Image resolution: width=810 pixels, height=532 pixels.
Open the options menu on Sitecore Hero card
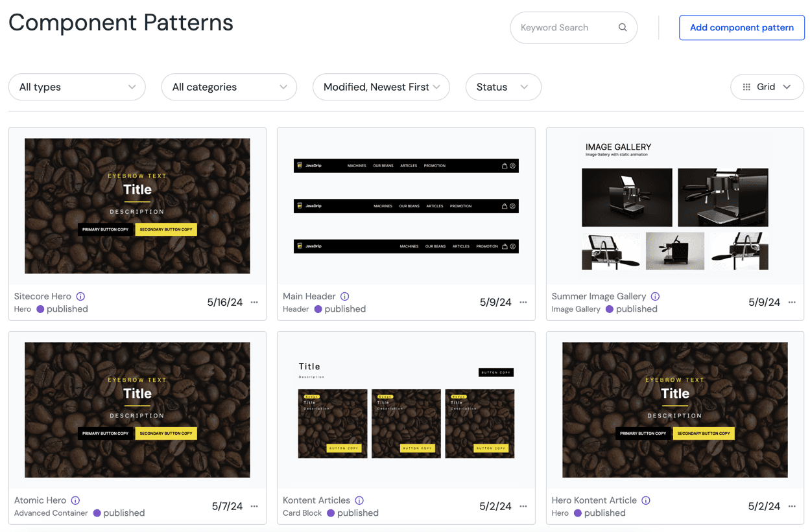point(254,302)
